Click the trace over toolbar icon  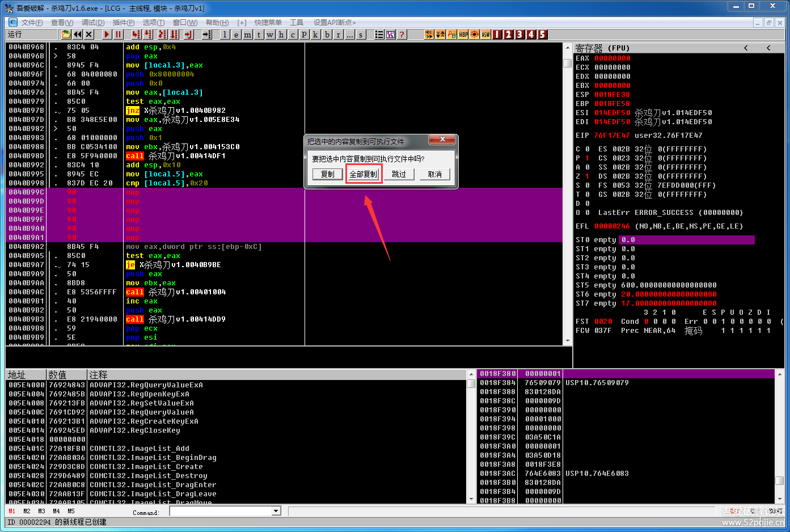tap(175, 35)
